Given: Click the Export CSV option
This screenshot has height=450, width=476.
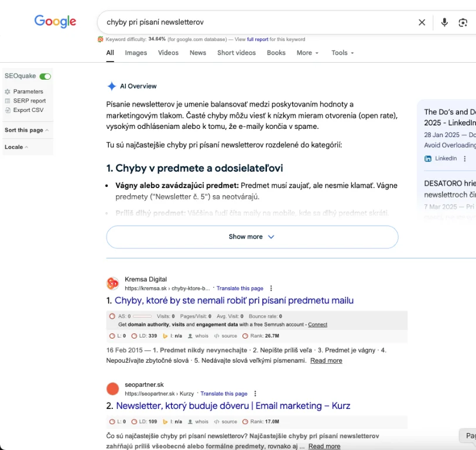Looking at the screenshot, I should pyautogui.click(x=28, y=110).
